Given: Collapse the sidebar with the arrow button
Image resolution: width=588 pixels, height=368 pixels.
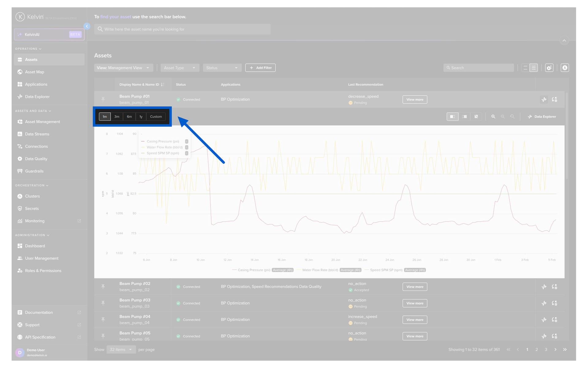Looking at the screenshot, I should [x=87, y=26].
